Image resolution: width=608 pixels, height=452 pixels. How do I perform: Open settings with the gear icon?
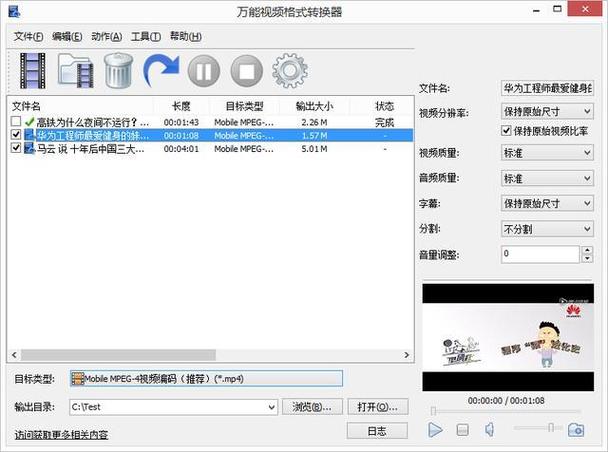[x=290, y=71]
